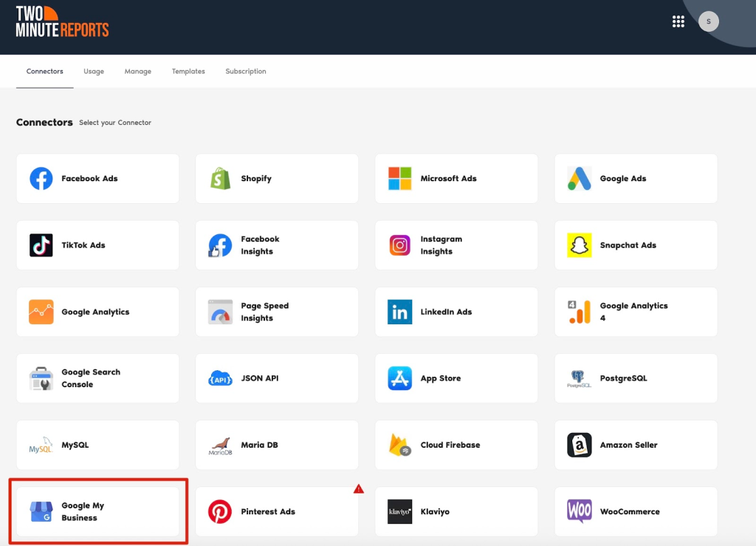The image size is (756, 546).
Task: Select the Maria DB seal icon
Action: (x=220, y=446)
